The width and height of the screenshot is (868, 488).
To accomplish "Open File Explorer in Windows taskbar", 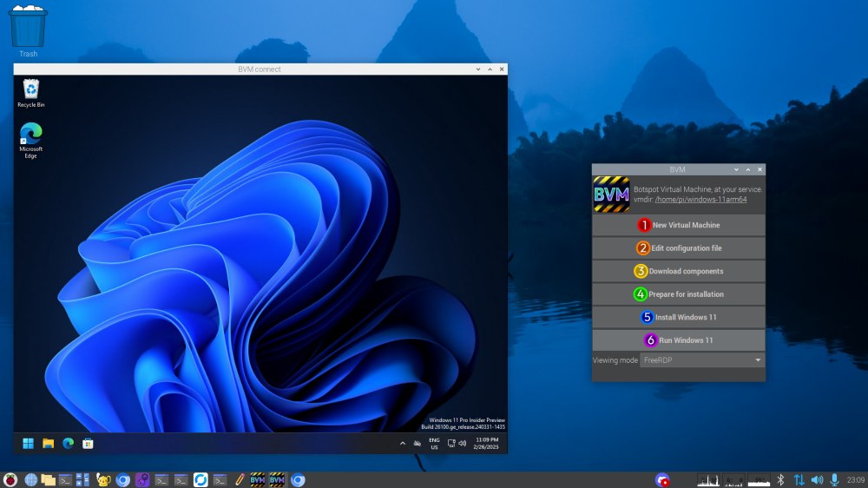I will 49,444.
